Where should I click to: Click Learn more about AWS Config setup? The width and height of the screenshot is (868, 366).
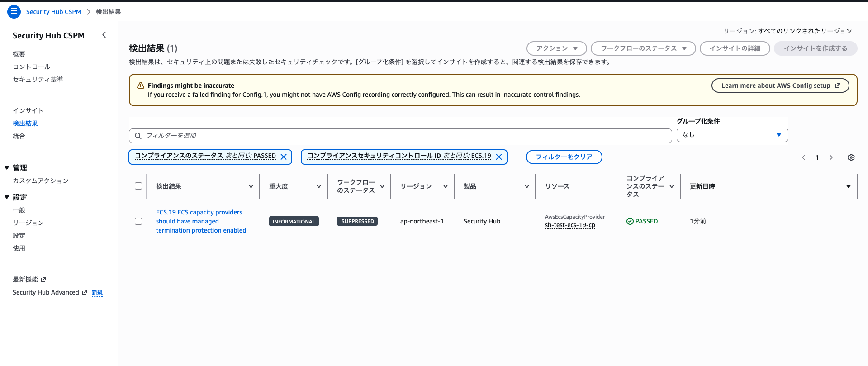point(780,86)
